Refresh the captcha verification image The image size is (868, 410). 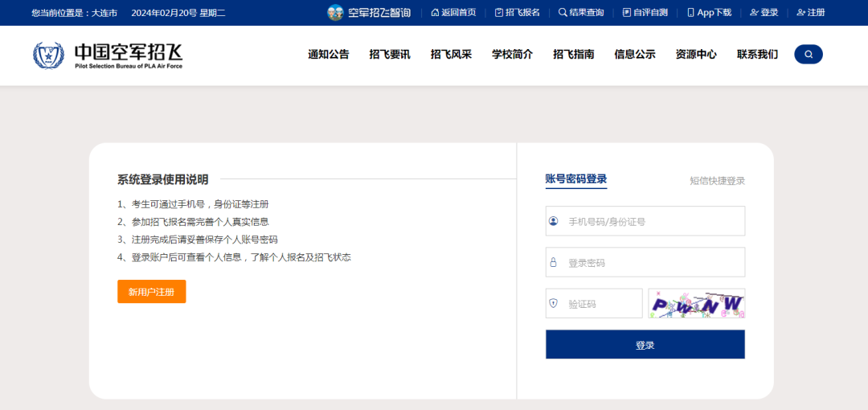click(696, 304)
